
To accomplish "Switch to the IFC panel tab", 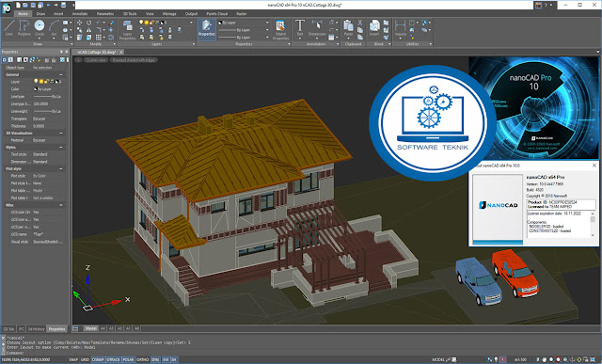I will [x=21, y=329].
